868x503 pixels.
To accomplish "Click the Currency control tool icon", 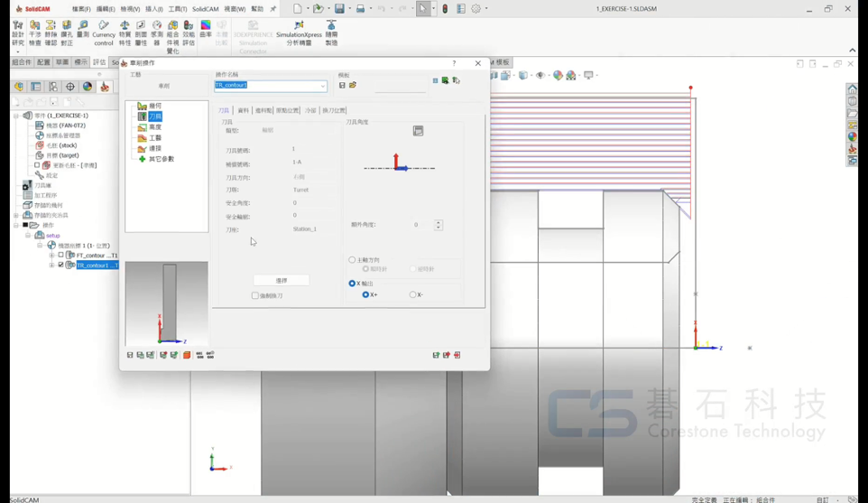I will coord(104,26).
